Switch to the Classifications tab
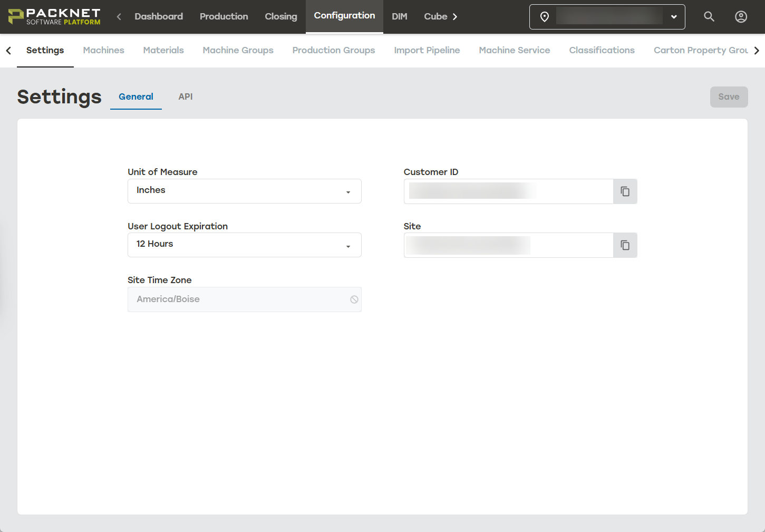This screenshot has width=765, height=532. coord(602,50)
